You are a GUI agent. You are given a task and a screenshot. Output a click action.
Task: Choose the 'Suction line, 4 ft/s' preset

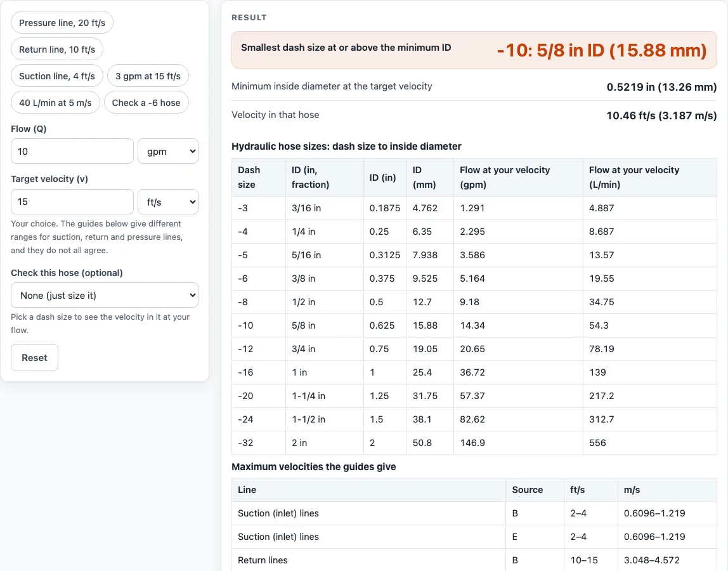pos(56,75)
